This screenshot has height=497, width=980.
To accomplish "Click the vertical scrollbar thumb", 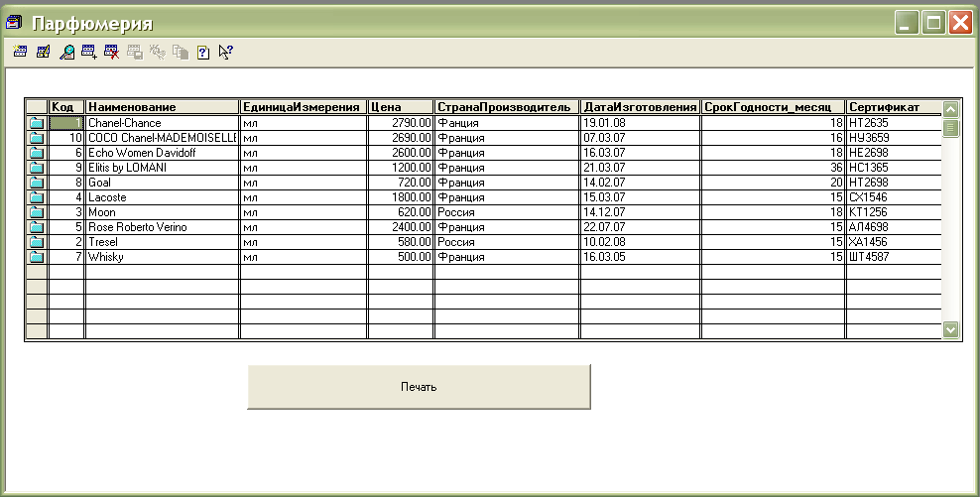I will 950,128.
